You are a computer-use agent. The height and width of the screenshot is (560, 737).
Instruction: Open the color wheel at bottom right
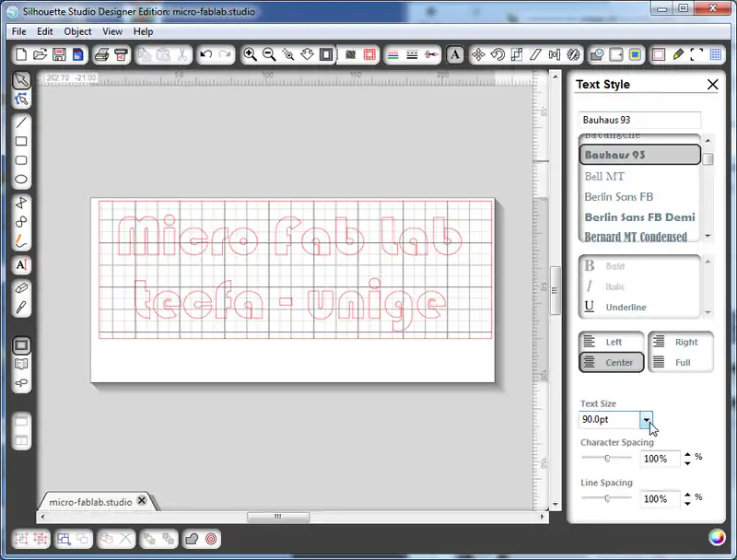(716, 537)
